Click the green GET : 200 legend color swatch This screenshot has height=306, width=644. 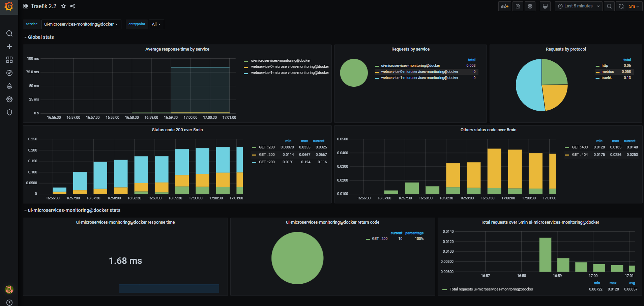coord(254,147)
